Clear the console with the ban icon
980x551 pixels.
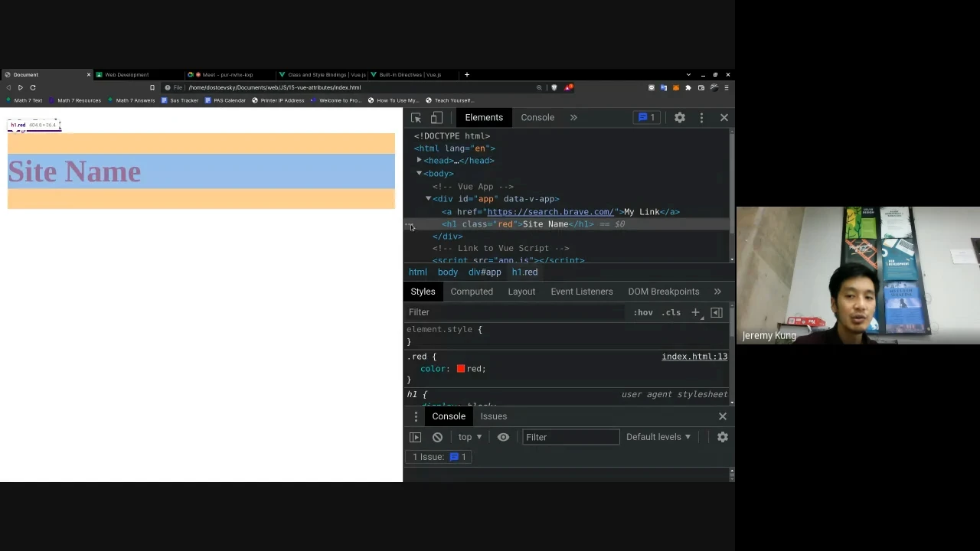(437, 437)
